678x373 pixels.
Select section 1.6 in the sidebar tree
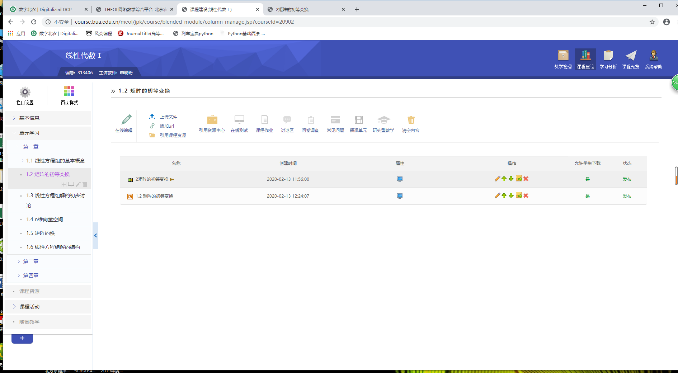click(x=53, y=247)
